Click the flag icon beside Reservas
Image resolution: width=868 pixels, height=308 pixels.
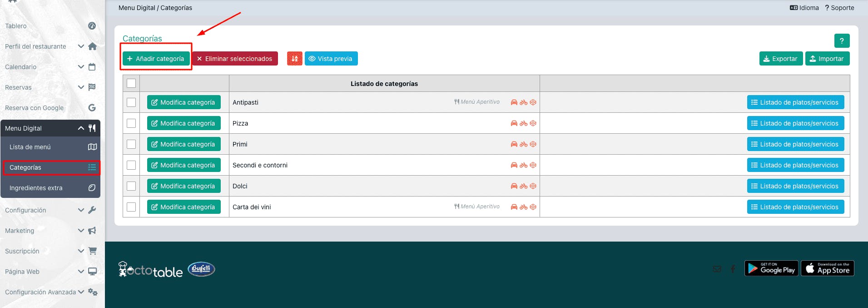(92, 87)
